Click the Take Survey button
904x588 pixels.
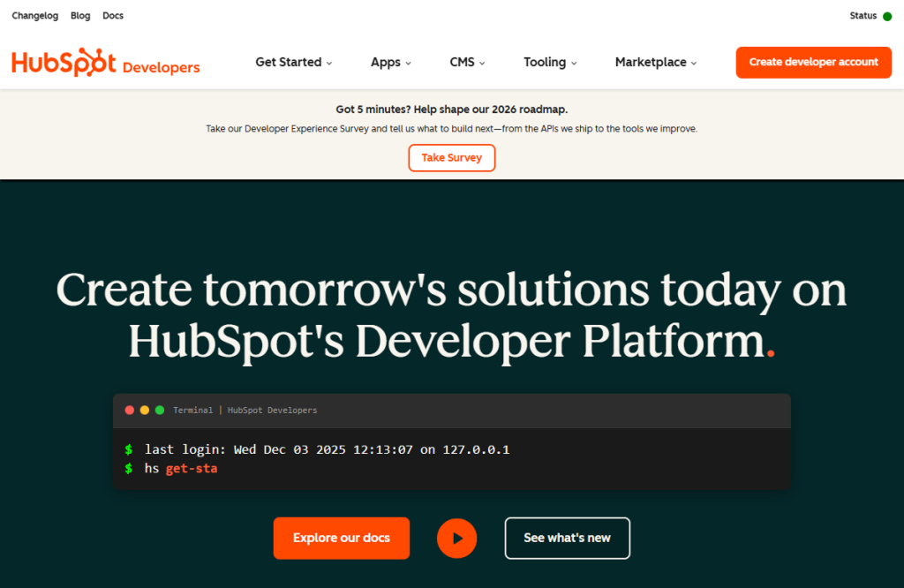point(451,158)
